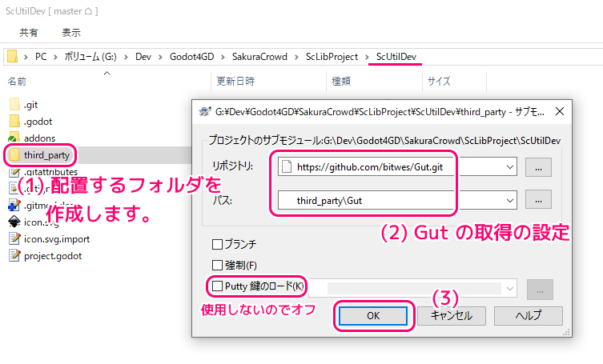Click ボリューム (G:) in the breadcrumb
603x364 pixels.
point(90,57)
